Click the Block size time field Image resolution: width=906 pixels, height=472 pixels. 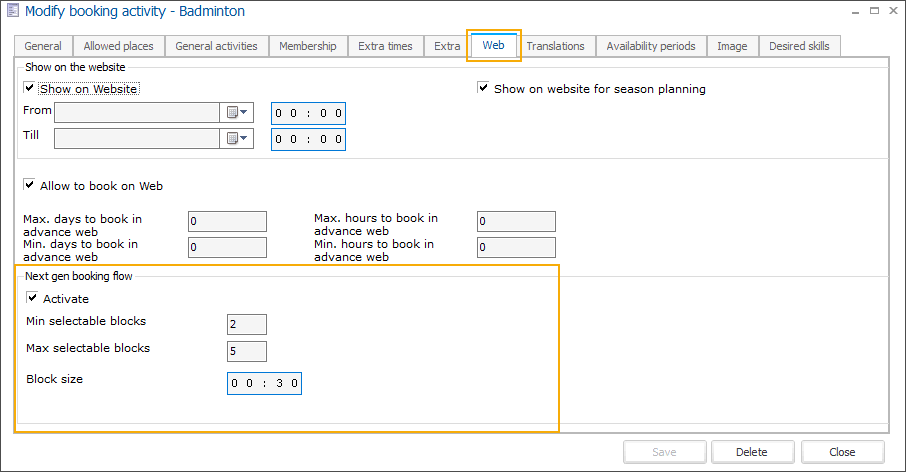264,383
